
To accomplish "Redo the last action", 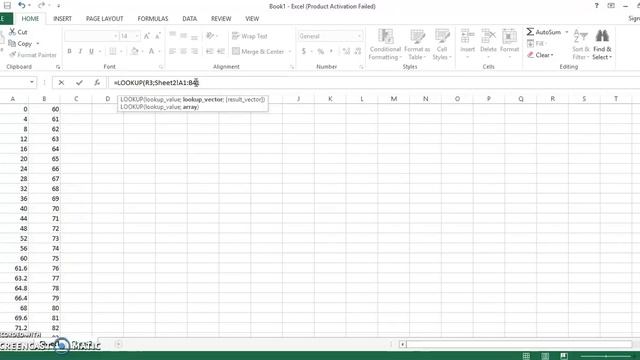I will pyautogui.click(x=41, y=6).
